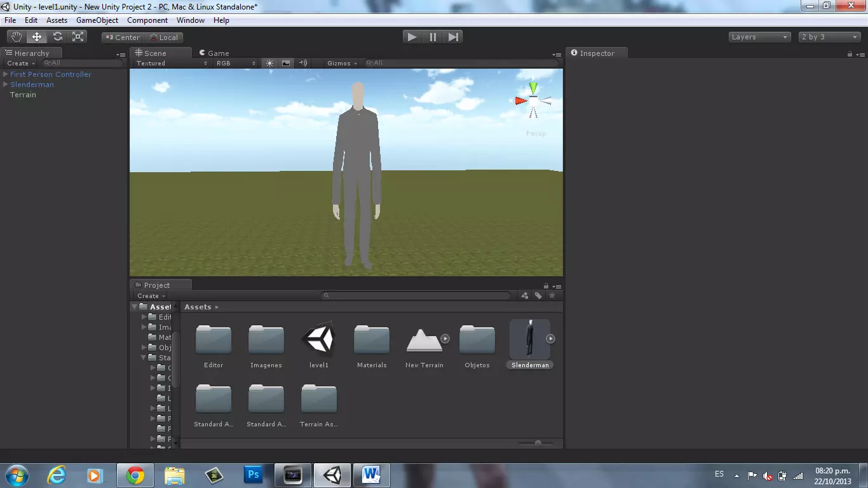Image resolution: width=868 pixels, height=488 pixels.
Task: Click the red X axis on the scene gizmo
Action: coord(520,100)
